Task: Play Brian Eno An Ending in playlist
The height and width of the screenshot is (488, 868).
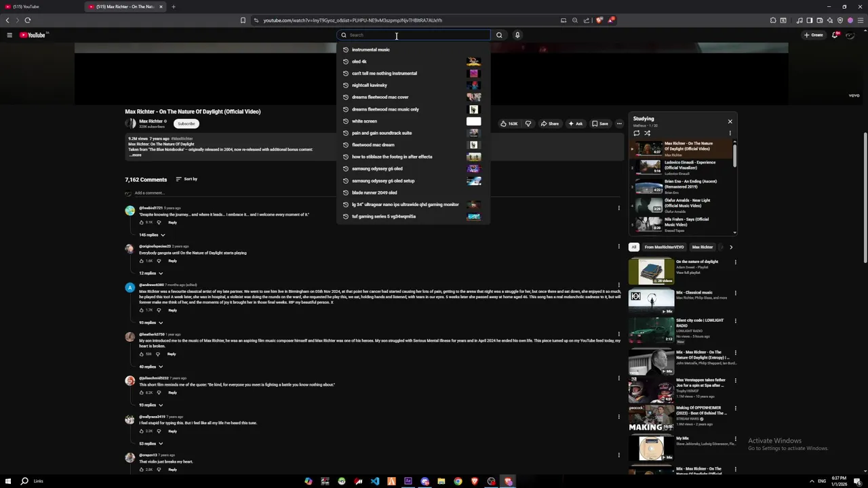Action: pyautogui.click(x=680, y=186)
